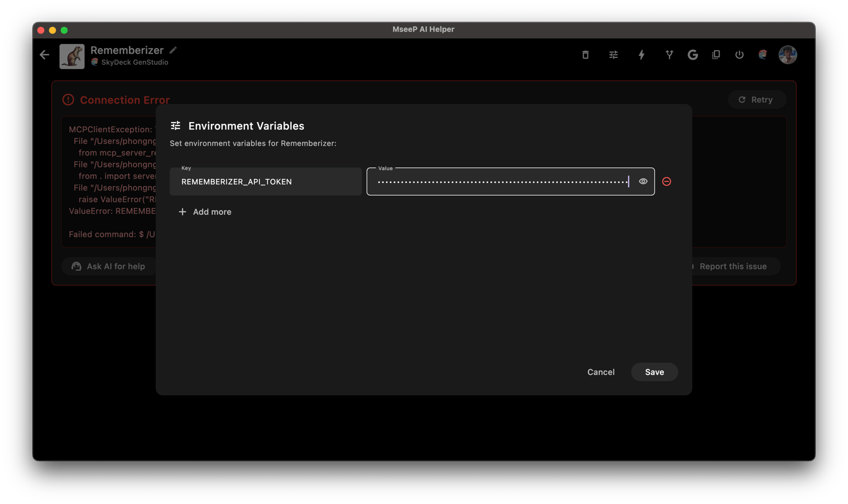Click the Google G icon
This screenshot has width=848, height=504.
click(x=693, y=55)
